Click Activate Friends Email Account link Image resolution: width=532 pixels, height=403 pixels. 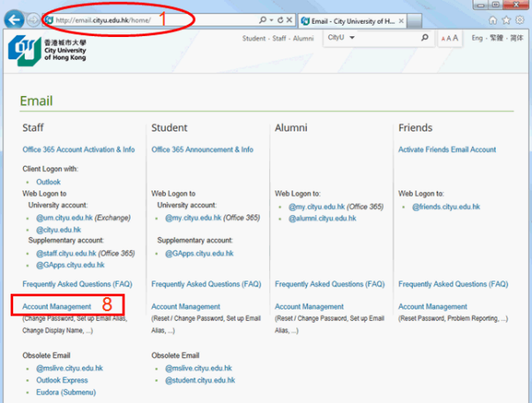pyautogui.click(x=446, y=150)
